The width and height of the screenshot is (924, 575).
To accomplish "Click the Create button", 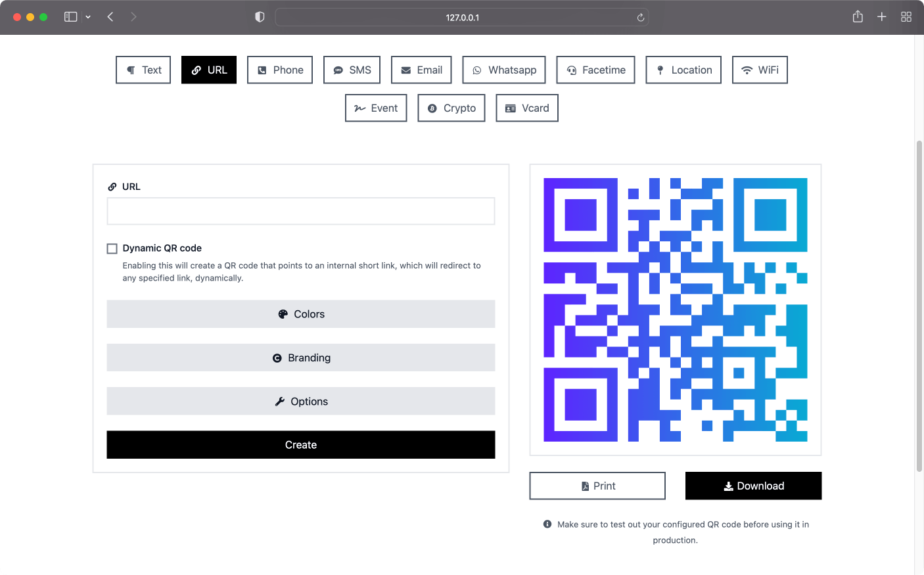I will (x=301, y=445).
